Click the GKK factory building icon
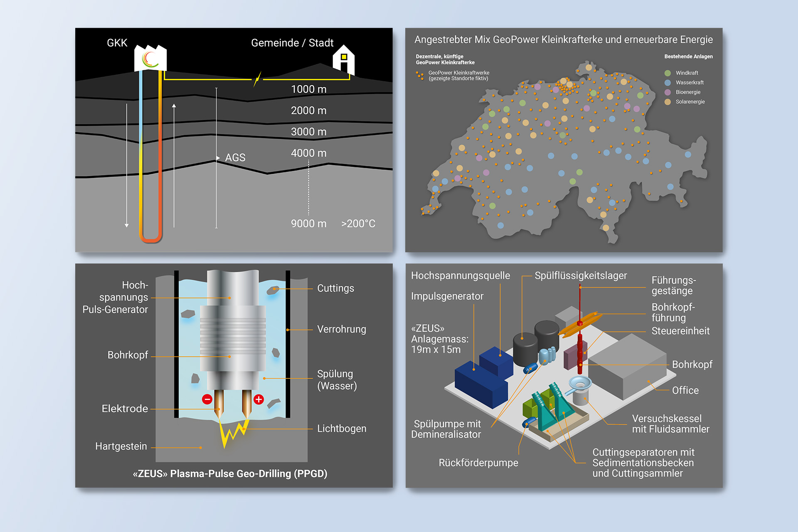 (150, 59)
